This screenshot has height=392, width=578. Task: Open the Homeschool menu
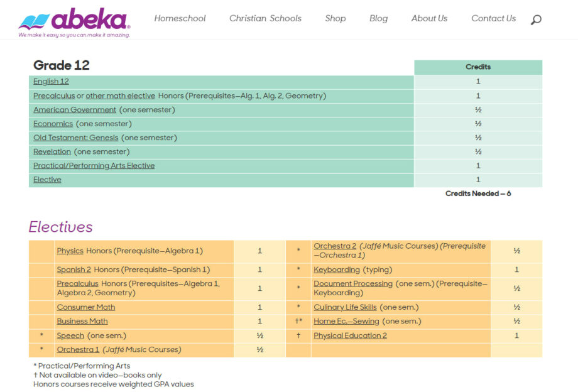(x=180, y=18)
